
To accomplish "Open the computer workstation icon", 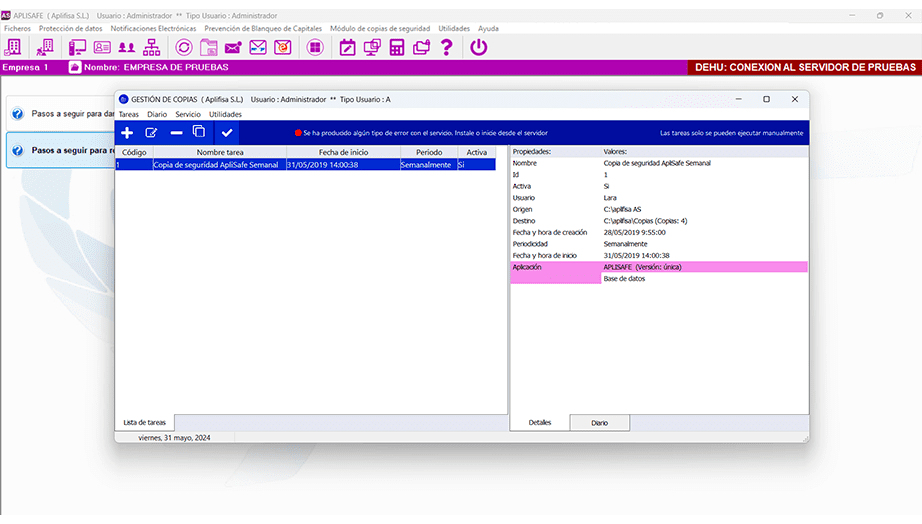I will pyautogui.click(x=77, y=47).
